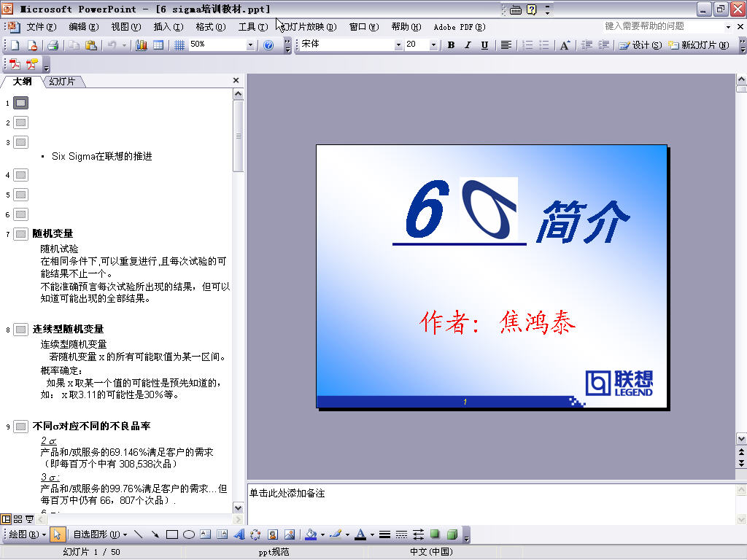Image resolution: width=747 pixels, height=560 pixels.
Task: Click the Paste clipboard icon
Action: click(x=90, y=45)
